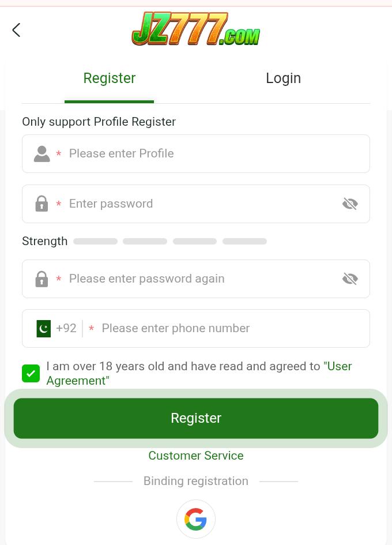
Task: Click the back arrow icon
Action: (16, 30)
